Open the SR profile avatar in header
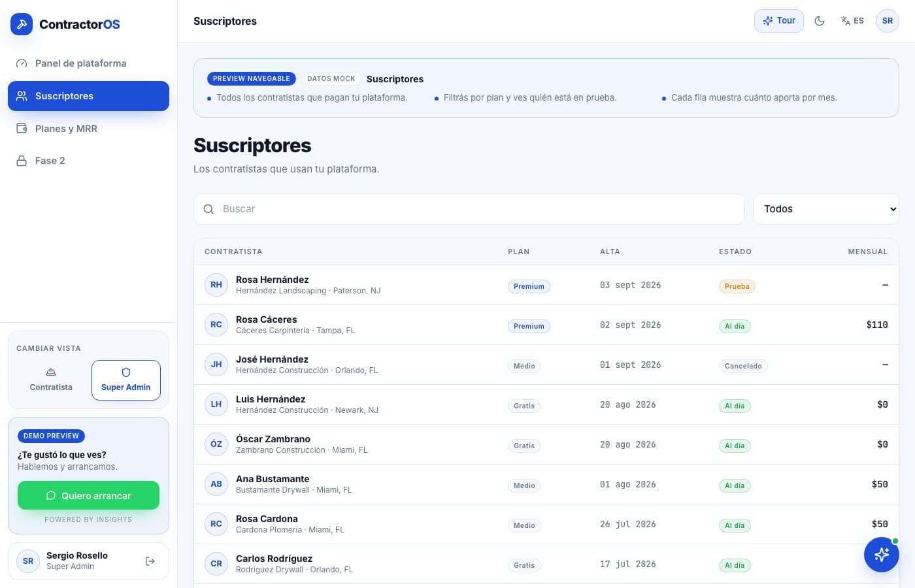 [x=888, y=21]
